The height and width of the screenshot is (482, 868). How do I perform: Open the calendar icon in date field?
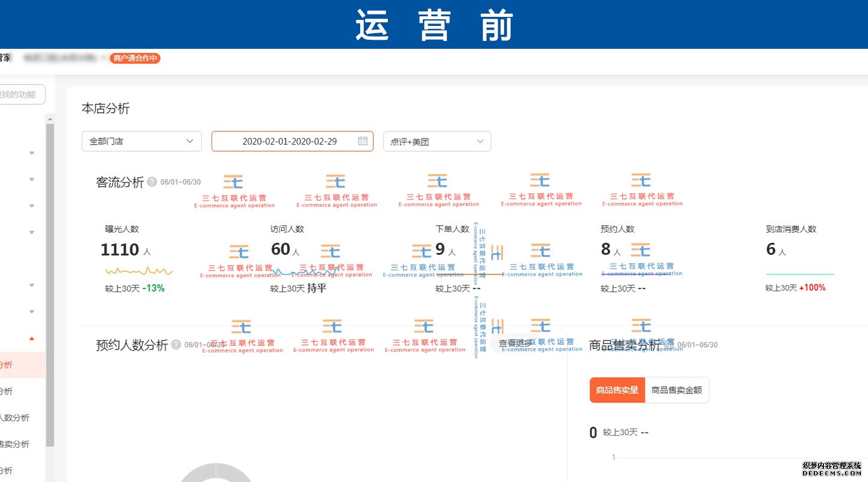(363, 141)
